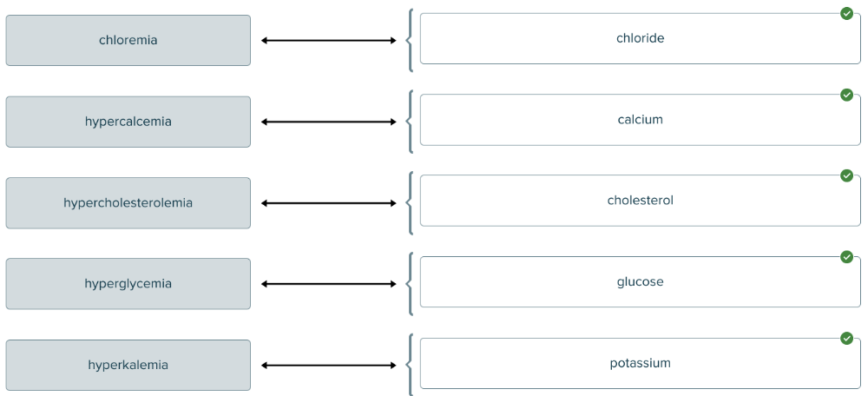Click the green checkmark on the calcium answer
Viewport: 868px width, 396px height.
coord(846,95)
